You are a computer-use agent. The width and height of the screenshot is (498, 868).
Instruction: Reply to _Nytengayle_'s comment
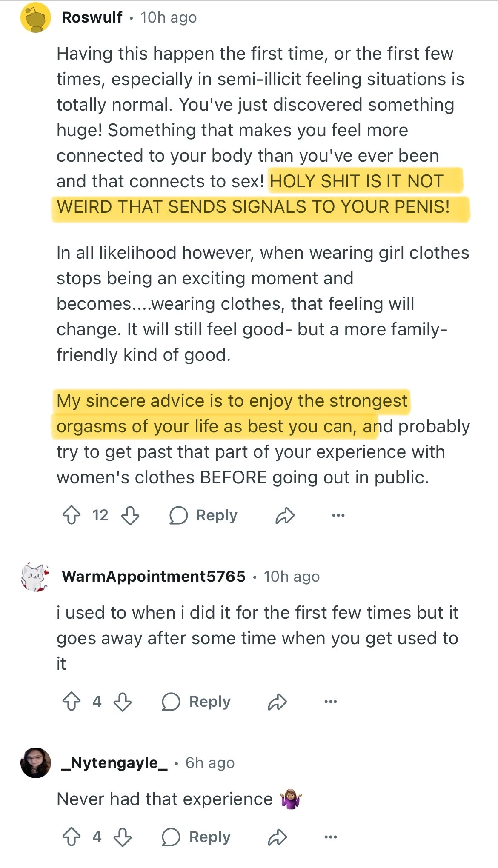click(196, 837)
